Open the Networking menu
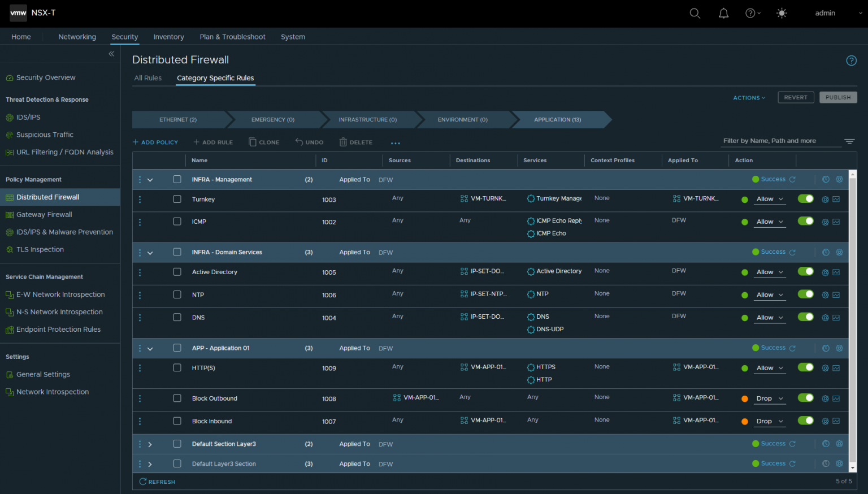Viewport: 868px width, 494px height. coord(77,36)
